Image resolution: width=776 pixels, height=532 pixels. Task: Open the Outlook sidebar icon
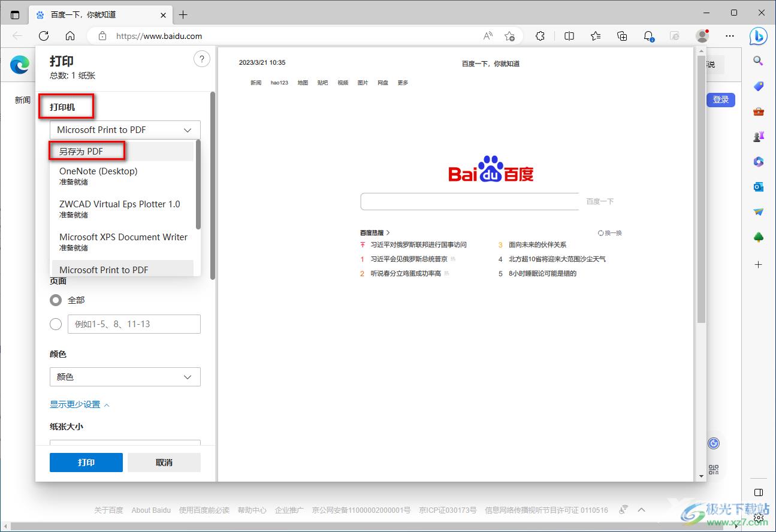(758, 187)
